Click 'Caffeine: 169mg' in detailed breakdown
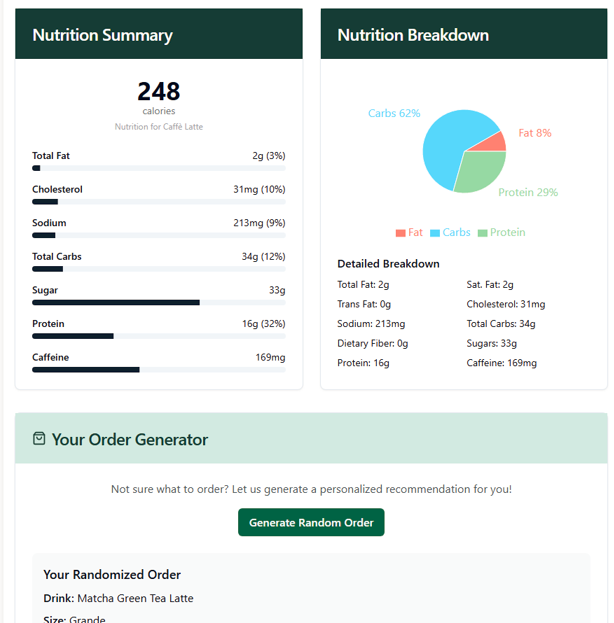Image resolution: width=614 pixels, height=623 pixels. 501,363
